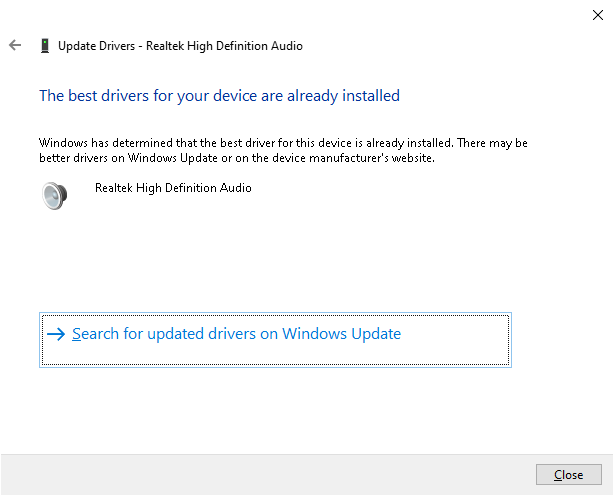Click the device icon beside Update Drivers title

click(45, 46)
